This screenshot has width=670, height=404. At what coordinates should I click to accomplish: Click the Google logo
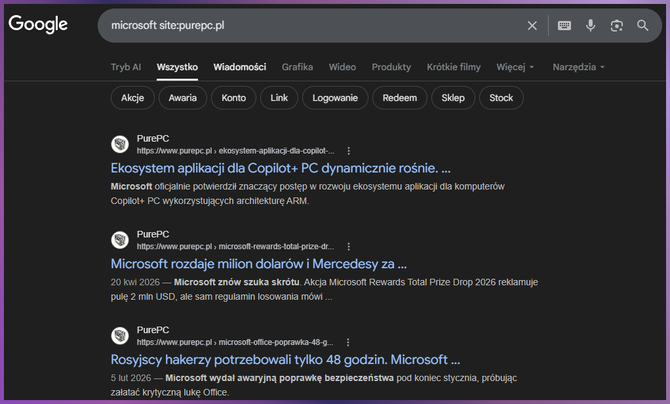[38, 24]
